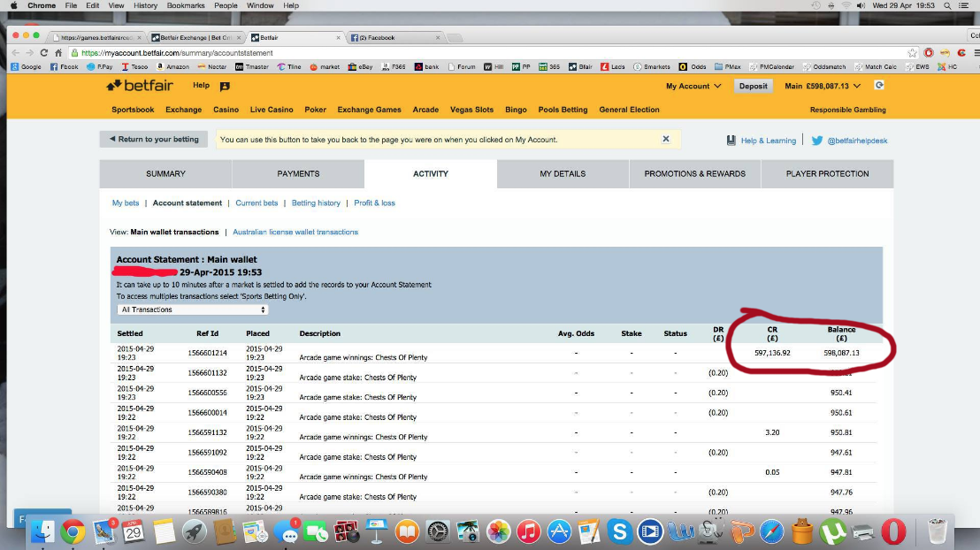The height and width of the screenshot is (550, 980).
Task: Click the browser address bar URL
Action: pos(177,53)
